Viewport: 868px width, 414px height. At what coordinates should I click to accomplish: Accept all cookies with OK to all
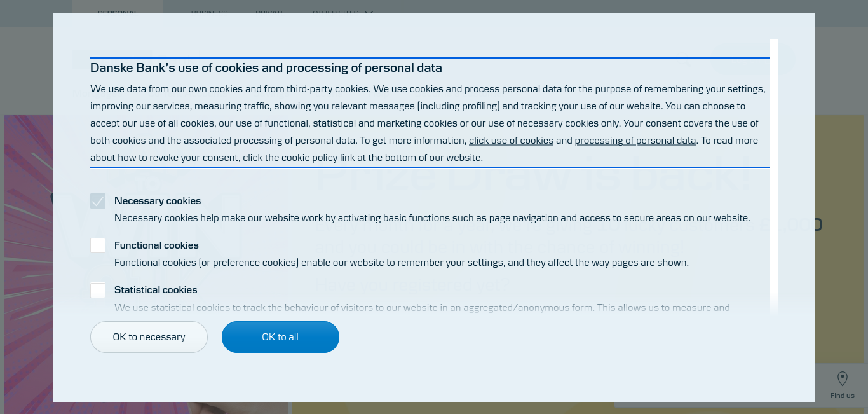[280, 337]
